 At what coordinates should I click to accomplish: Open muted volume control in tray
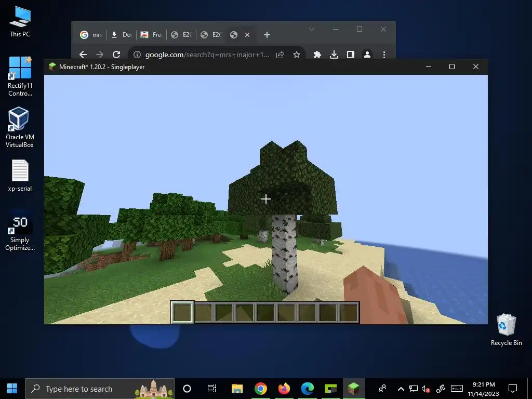[425, 389]
